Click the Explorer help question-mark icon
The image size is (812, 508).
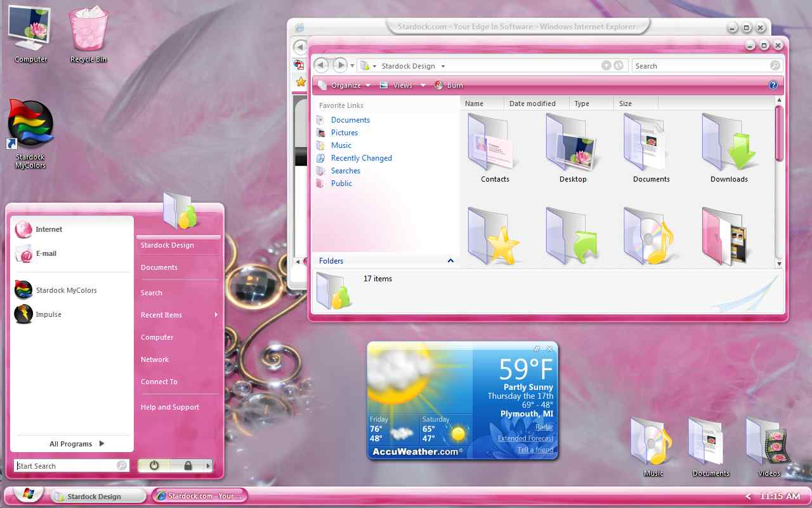pyautogui.click(x=773, y=85)
